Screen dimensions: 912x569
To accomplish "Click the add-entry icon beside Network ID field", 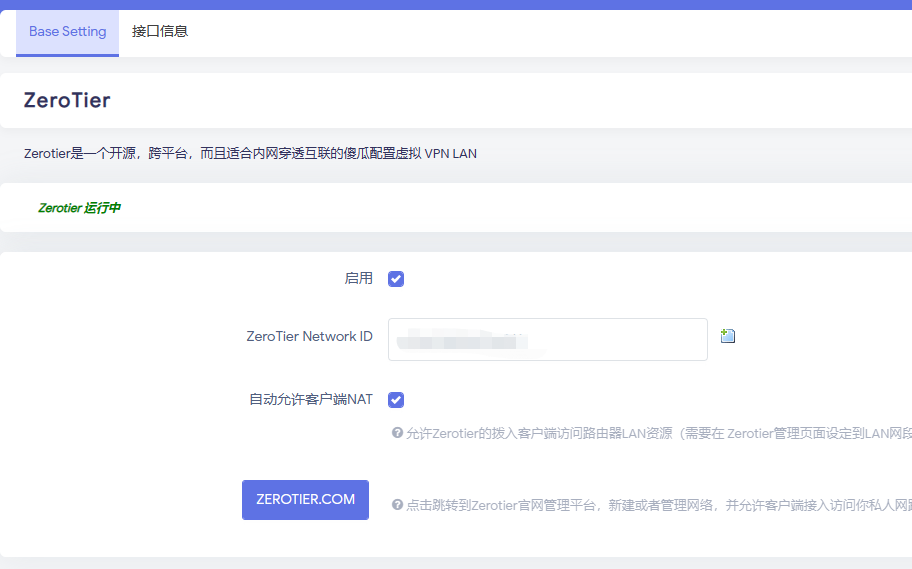I will point(728,336).
